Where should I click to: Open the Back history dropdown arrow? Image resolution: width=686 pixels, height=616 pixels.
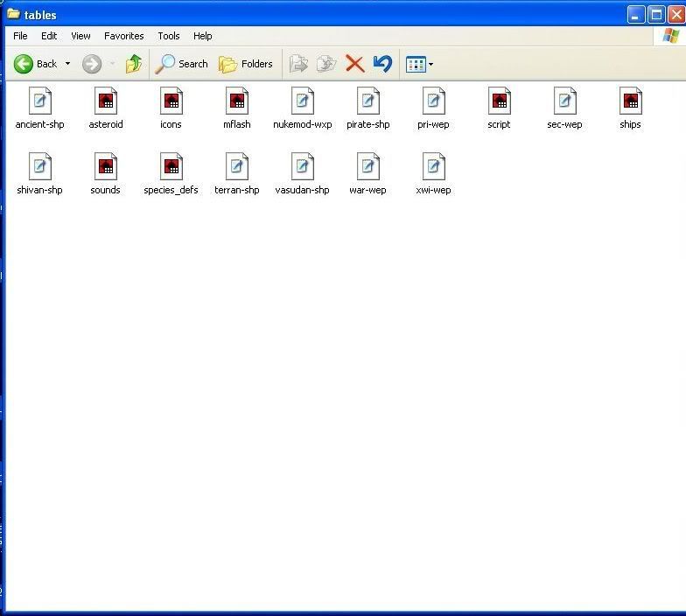[x=67, y=64]
